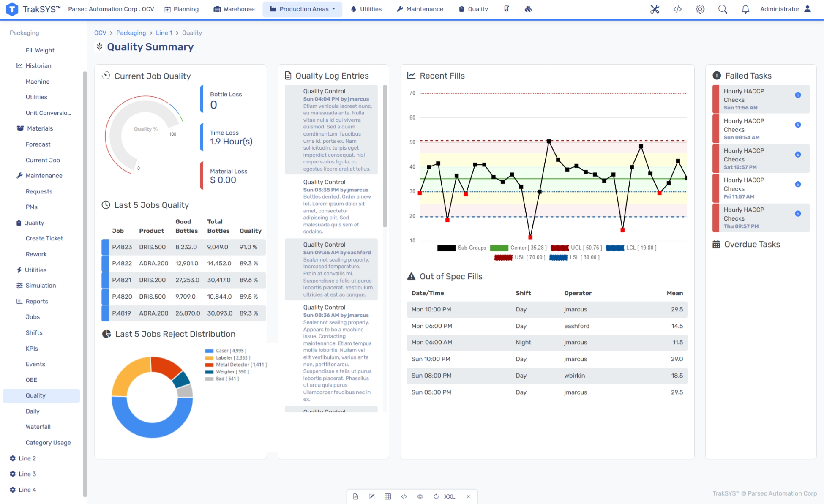This screenshot has height=504, width=824.
Task: Open the Administrator user menu
Action: (x=785, y=9)
